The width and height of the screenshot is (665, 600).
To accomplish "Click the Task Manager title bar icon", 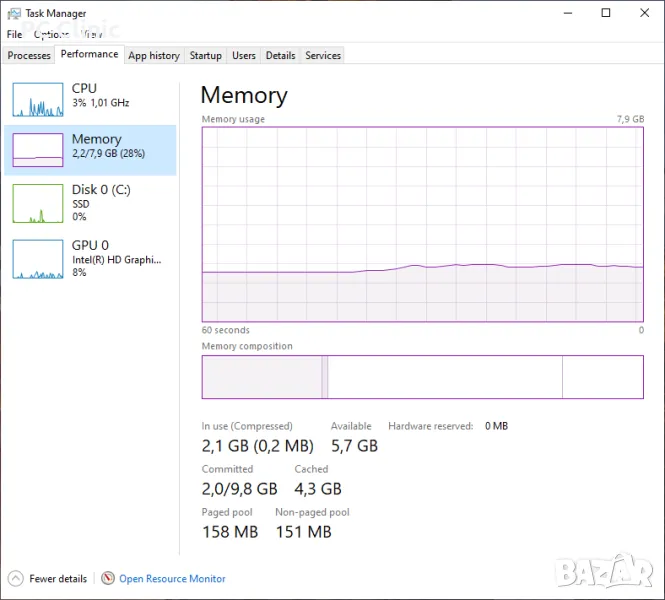I will (14, 13).
